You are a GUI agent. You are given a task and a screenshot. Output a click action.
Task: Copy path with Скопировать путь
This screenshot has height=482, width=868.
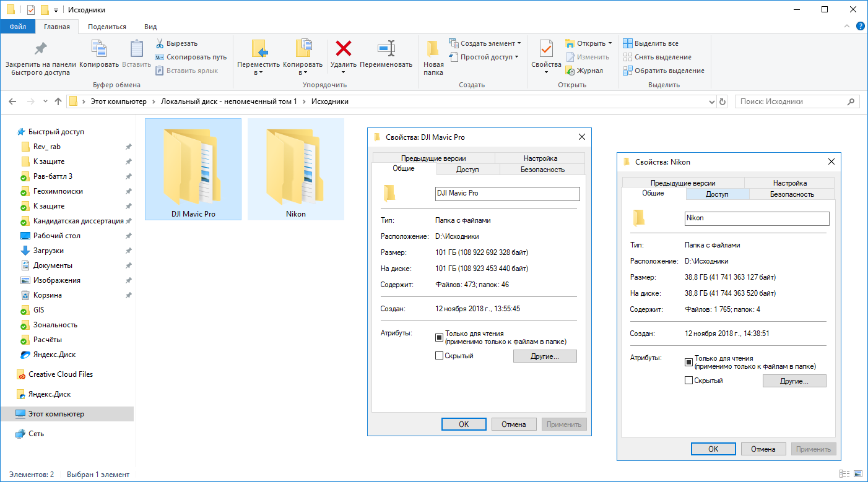click(x=191, y=57)
